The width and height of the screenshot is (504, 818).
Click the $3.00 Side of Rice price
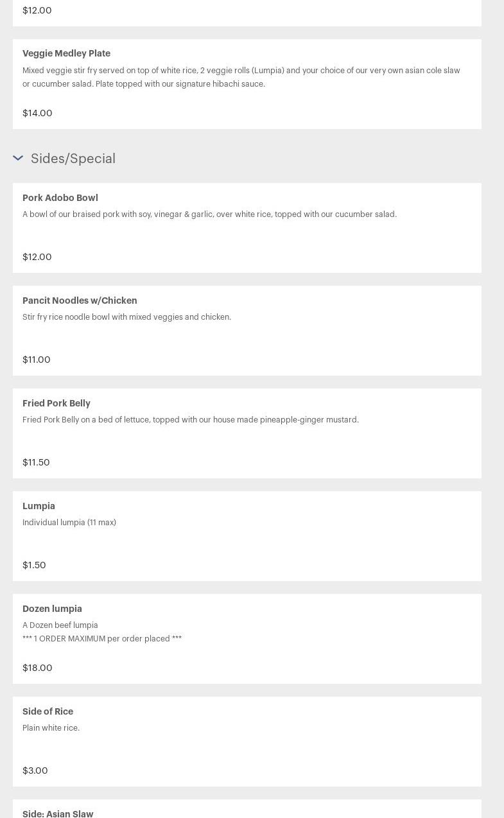[35, 770]
